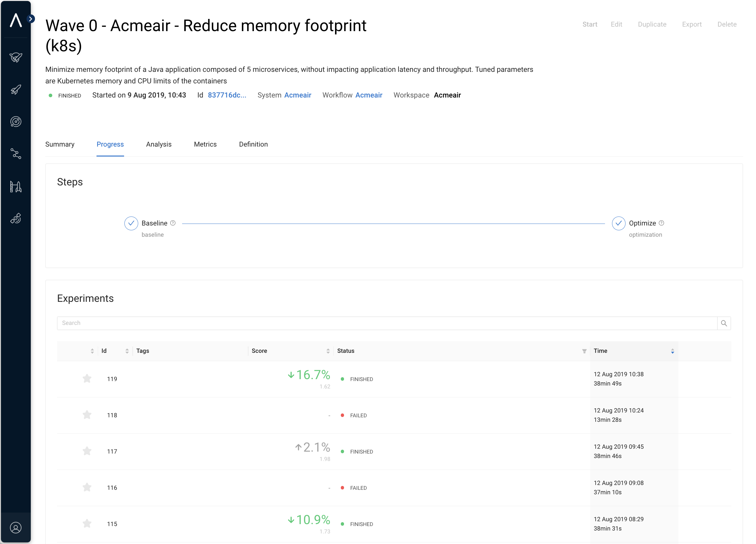Open the Acmeair system link
756x544 pixels.
(297, 95)
